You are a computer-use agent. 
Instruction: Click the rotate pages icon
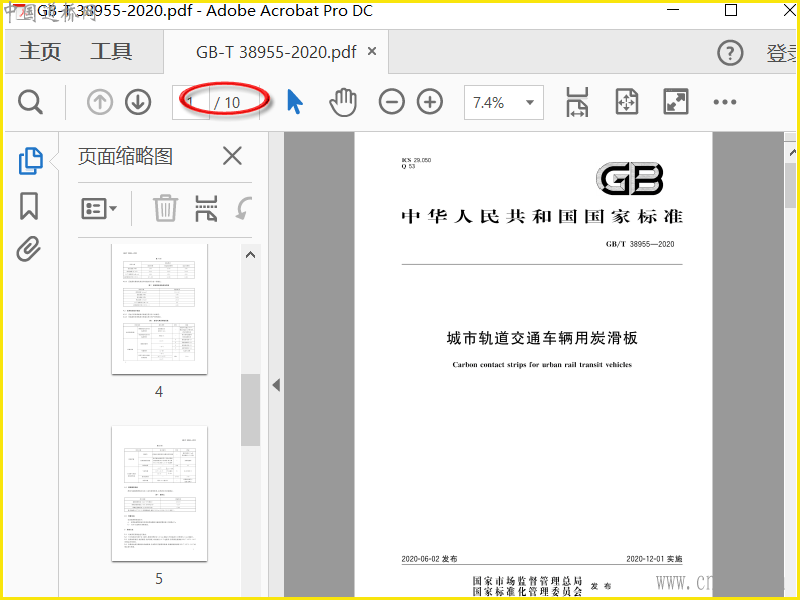(244, 209)
